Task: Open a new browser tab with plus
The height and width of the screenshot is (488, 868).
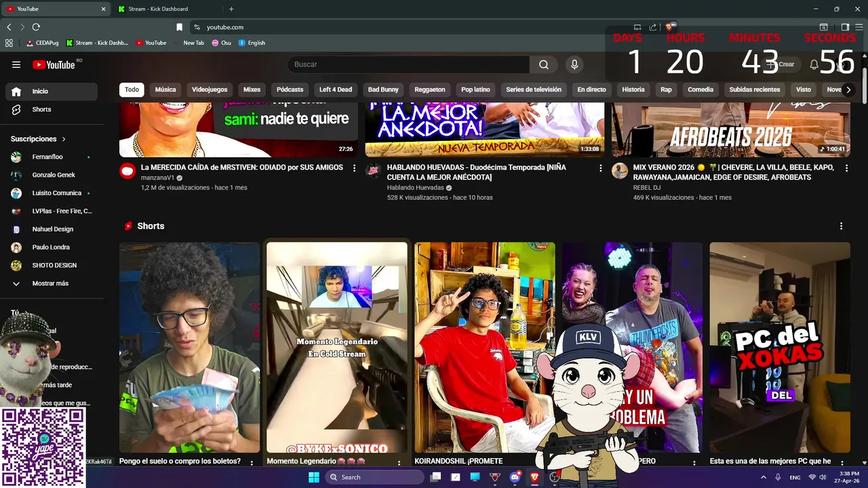Action: [x=231, y=9]
